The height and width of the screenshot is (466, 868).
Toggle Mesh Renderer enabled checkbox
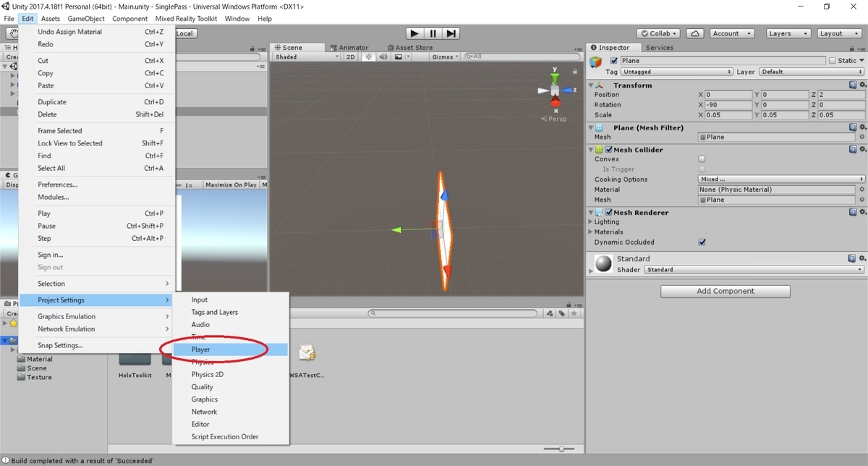[609, 213]
